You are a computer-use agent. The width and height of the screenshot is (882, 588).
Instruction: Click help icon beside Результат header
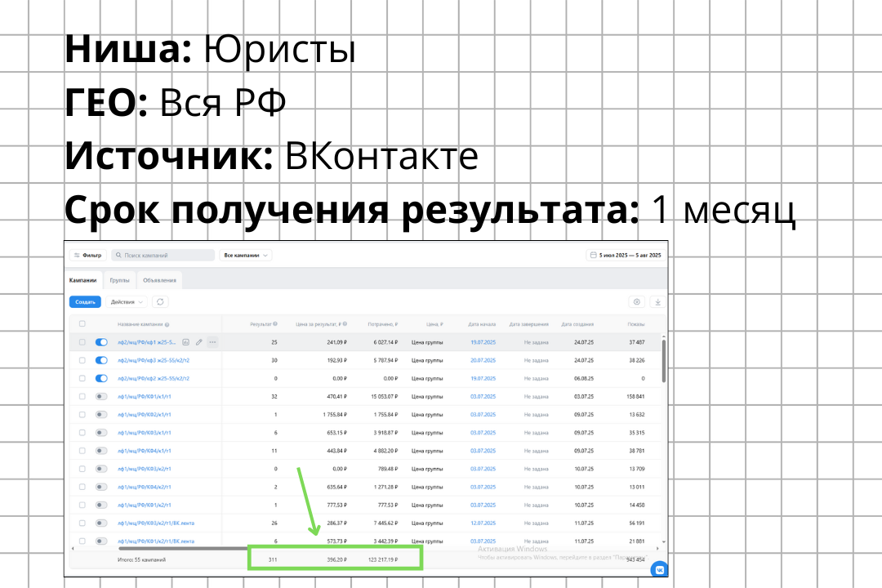[276, 324]
